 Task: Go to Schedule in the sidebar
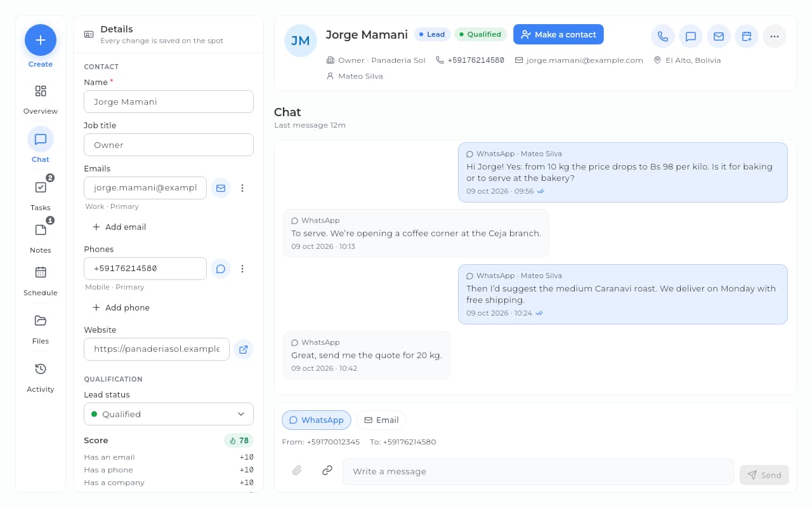click(41, 280)
